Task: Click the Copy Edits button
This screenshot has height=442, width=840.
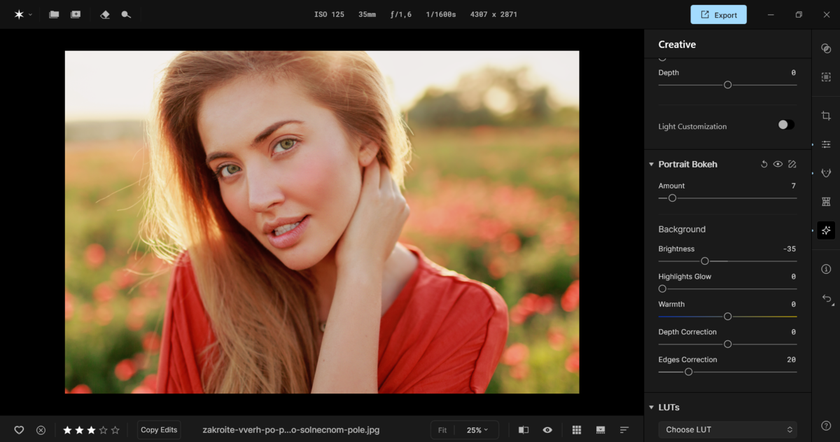Action: (159, 430)
